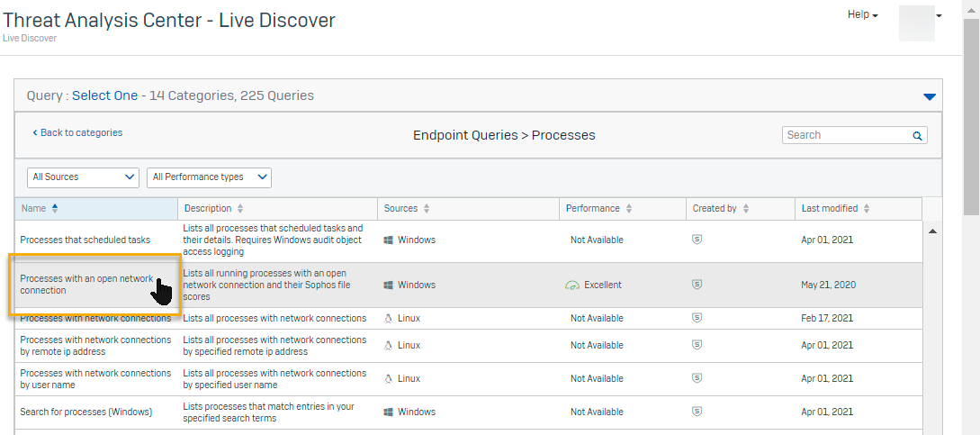Image resolution: width=980 pixels, height=435 pixels.
Task: Sort by Name column arrows
Action: point(54,209)
